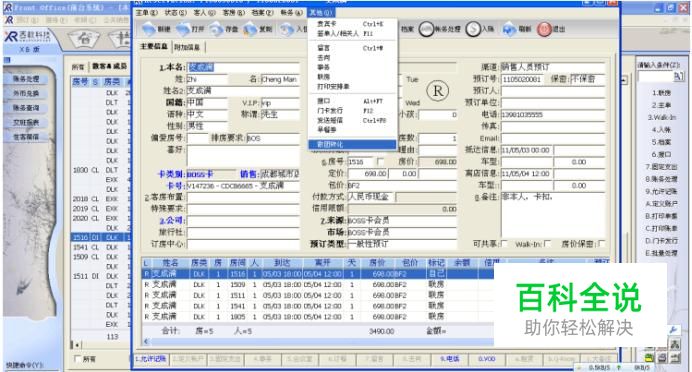Click the 0.VOD bottom button
The width and height of the screenshot is (692, 372).
click(x=486, y=359)
